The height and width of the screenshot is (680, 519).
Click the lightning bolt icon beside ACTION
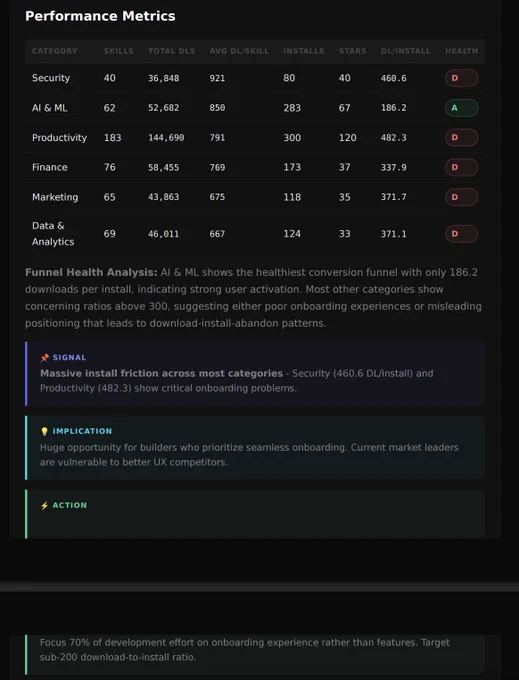[44, 506]
